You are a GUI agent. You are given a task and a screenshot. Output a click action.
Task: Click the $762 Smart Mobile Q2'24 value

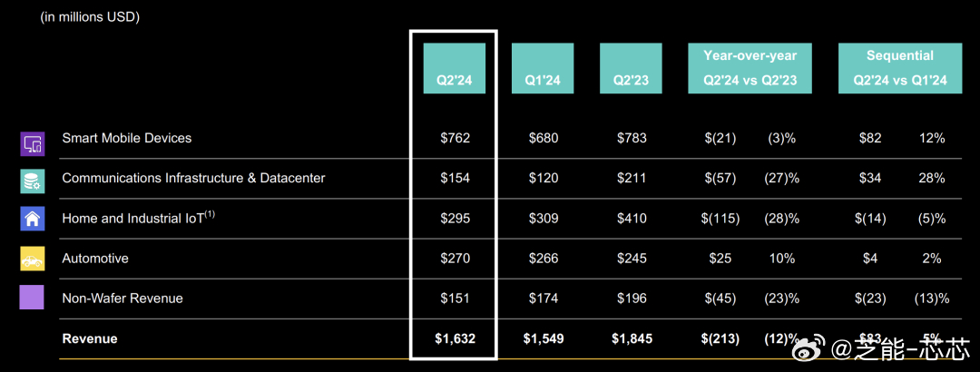point(455,138)
